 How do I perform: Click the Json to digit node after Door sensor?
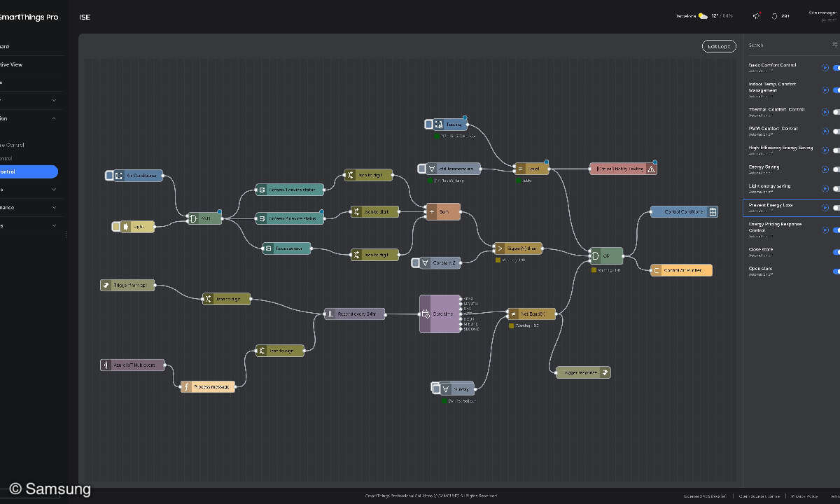click(375, 255)
